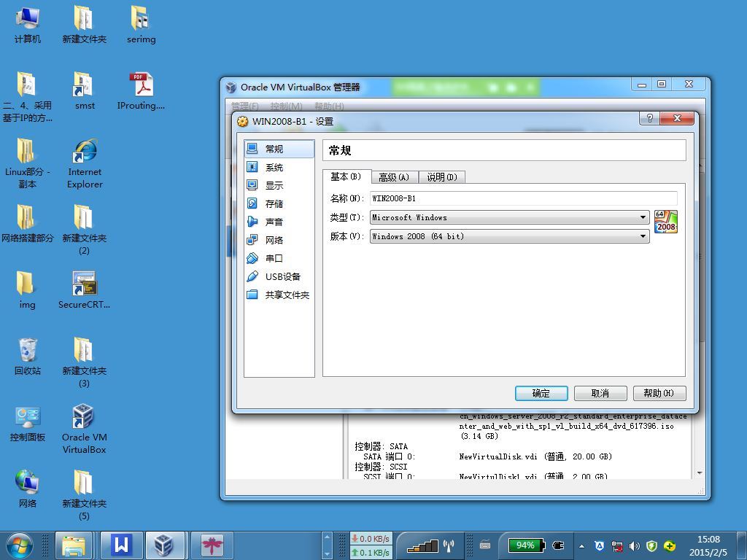Open the 管理(F) menu in VirtualBox manager

tap(245, 106)
